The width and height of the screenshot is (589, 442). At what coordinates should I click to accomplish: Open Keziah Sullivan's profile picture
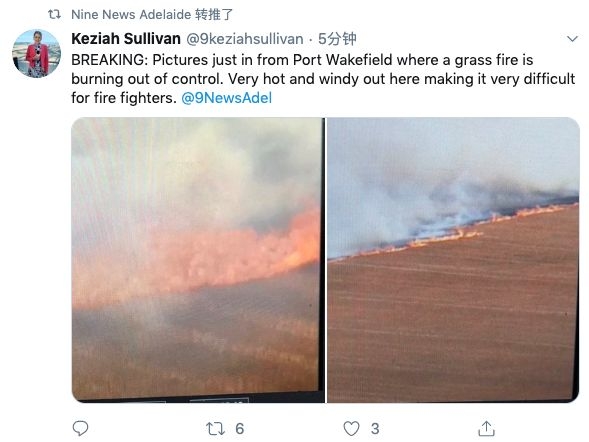[x=36, y=53]
